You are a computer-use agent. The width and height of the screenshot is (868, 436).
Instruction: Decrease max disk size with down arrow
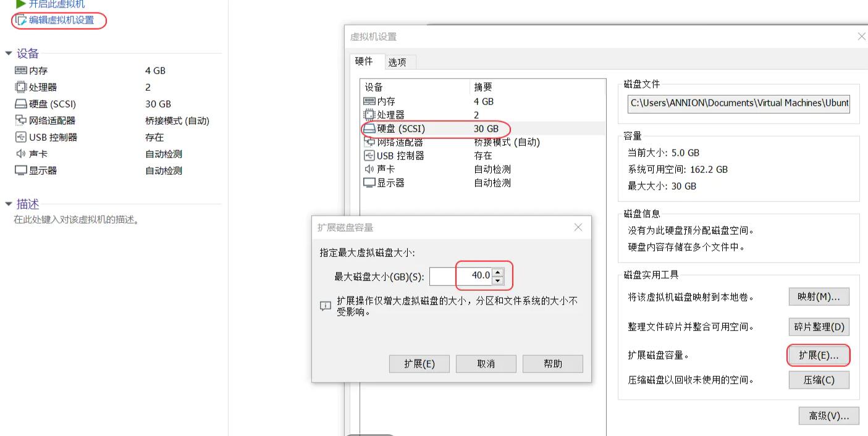pyautogui.click(x=498, y=280)
